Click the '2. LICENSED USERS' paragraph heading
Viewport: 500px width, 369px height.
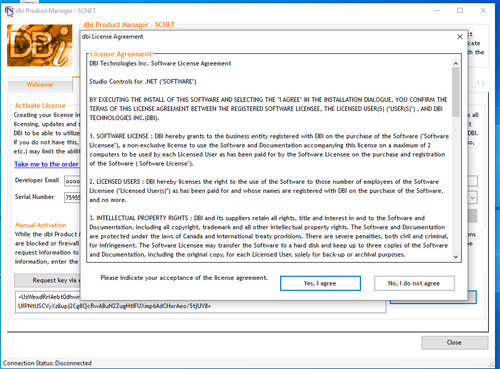115,182
